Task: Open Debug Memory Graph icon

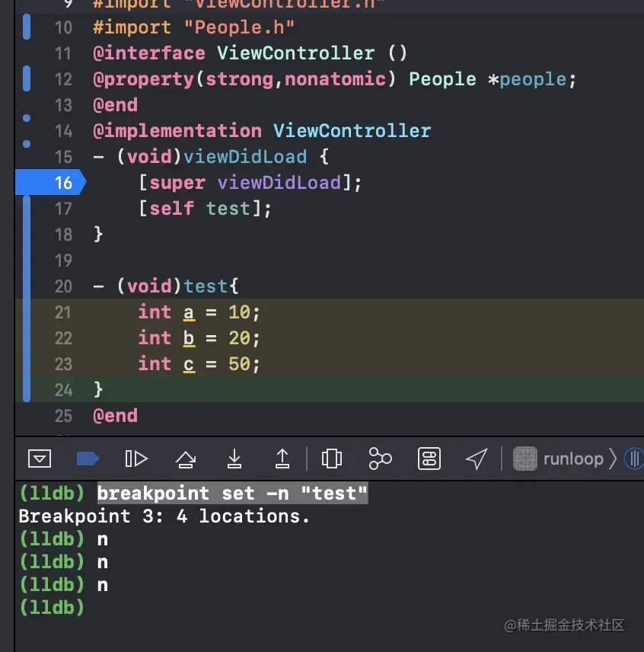Action: tap(380, 459)
